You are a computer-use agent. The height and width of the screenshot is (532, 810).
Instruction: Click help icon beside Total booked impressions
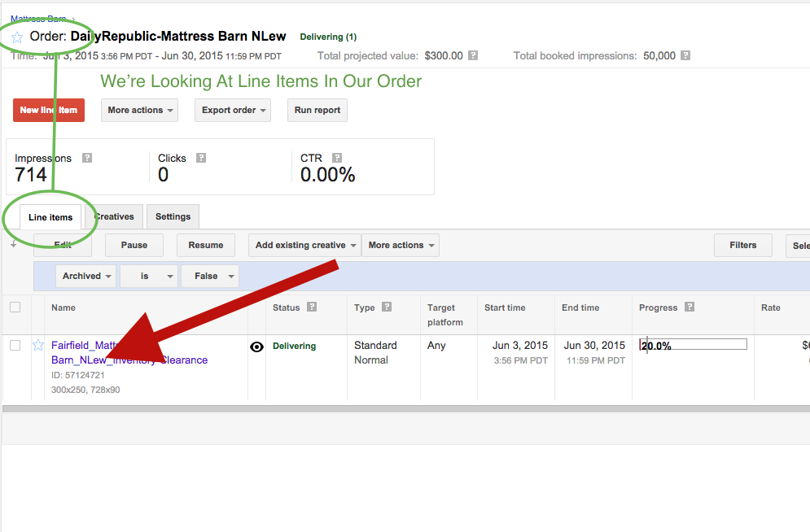685,56
